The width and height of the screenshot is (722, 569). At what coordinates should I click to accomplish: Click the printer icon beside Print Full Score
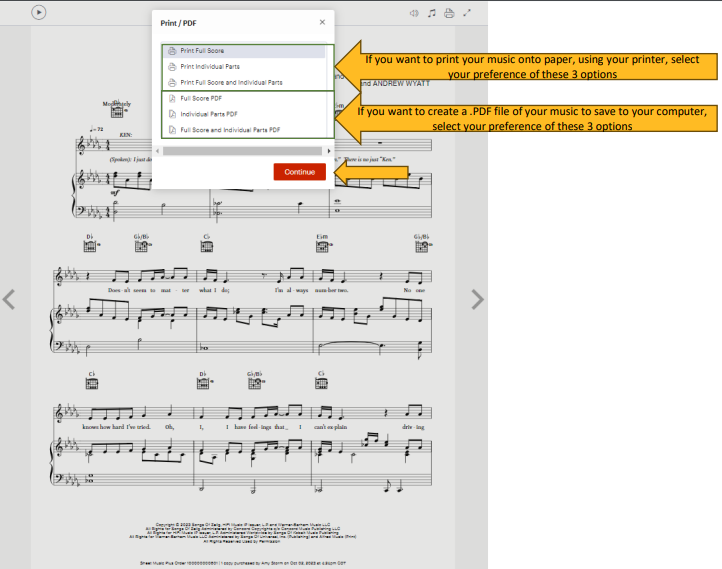(x=172, y=50)
